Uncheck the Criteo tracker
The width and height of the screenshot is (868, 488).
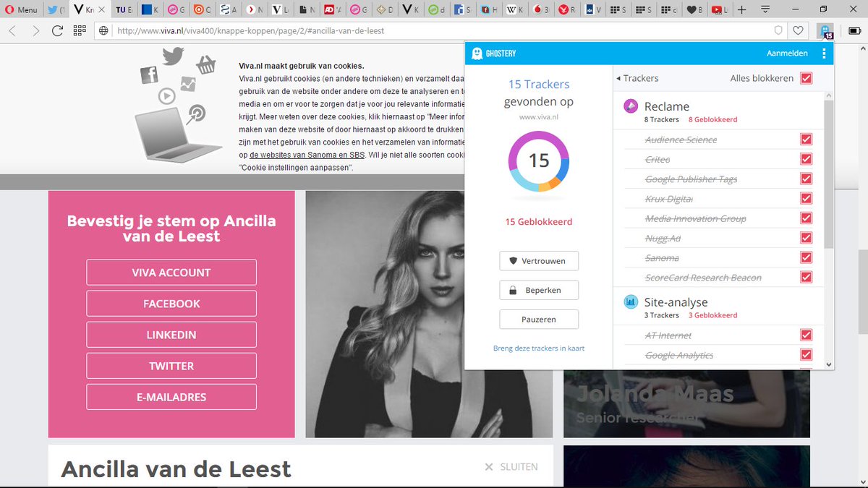click(807, 159)
